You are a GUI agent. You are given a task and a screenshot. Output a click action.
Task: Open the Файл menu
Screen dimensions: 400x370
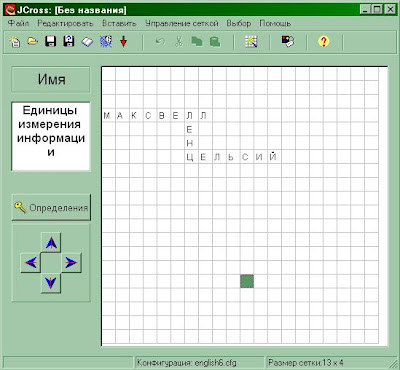click(18, 24)
